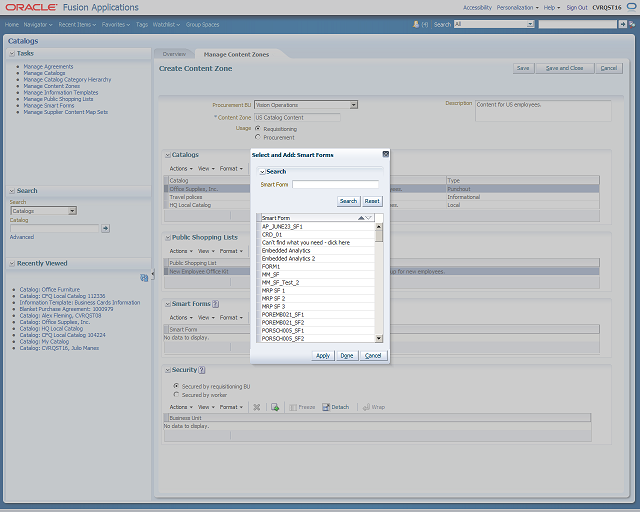Collapse the Tasks panel

pyautogui.click(x=12, y=53)
